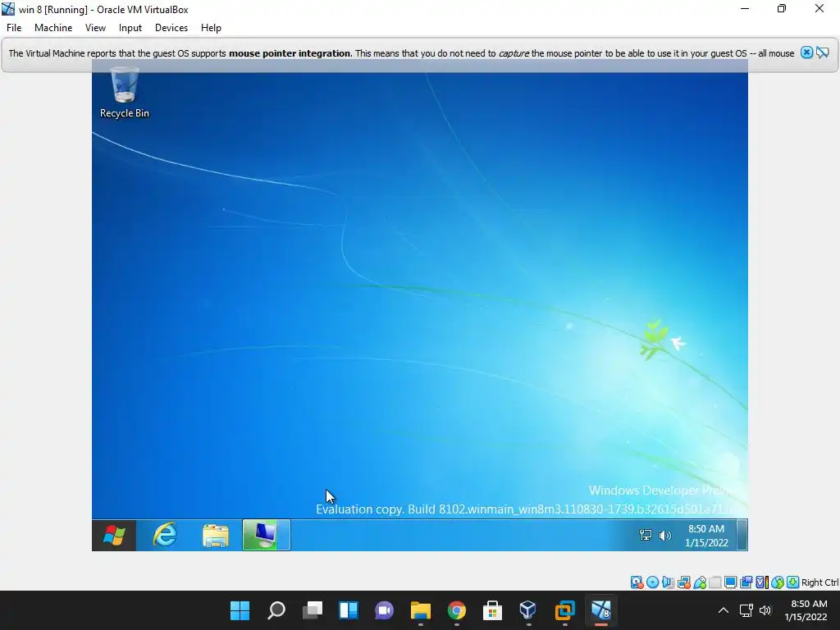Click VirtualBox keyboard capture indicator
Viewport: 840px width, 630px height.
pyautogui.click(x=793, y=582)
